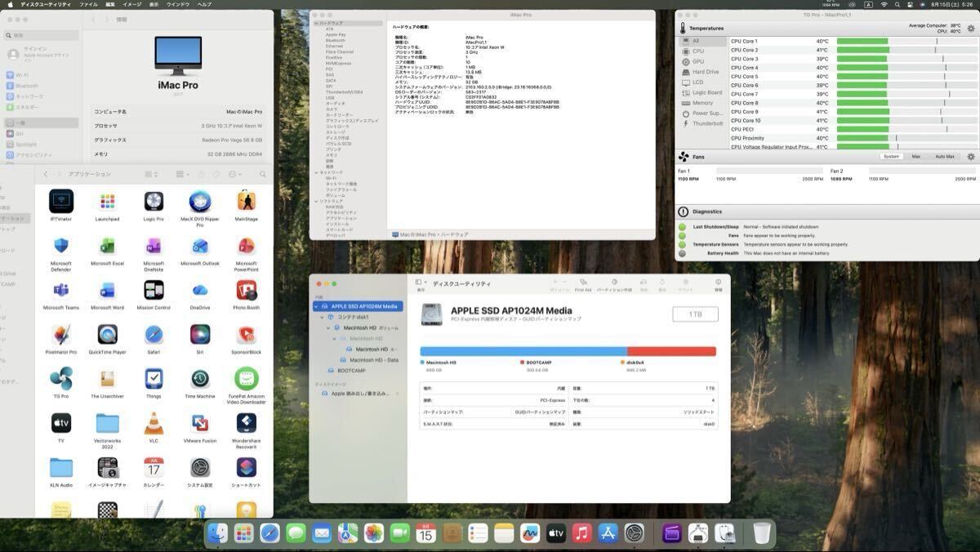The height and width of the screenshot is (552, 980).
Task: Collapse the ハードウェア section in System Information
Action: [x=316, y=23]
